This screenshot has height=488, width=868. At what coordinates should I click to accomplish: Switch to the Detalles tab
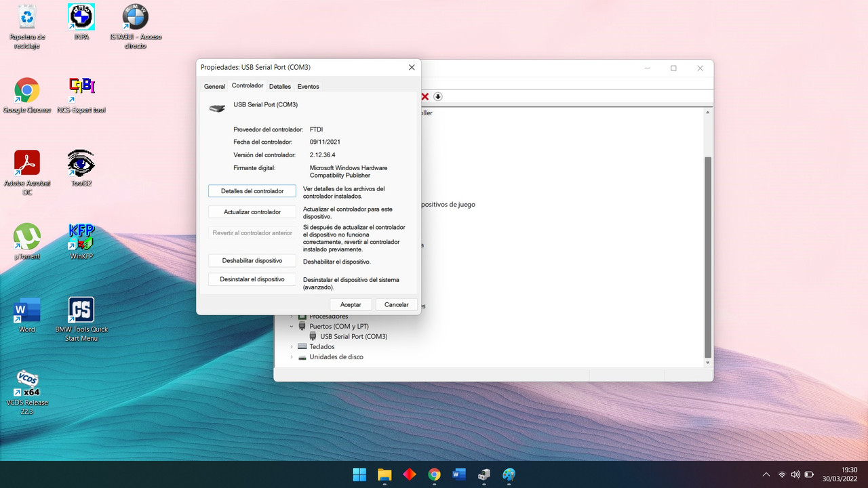279,87
